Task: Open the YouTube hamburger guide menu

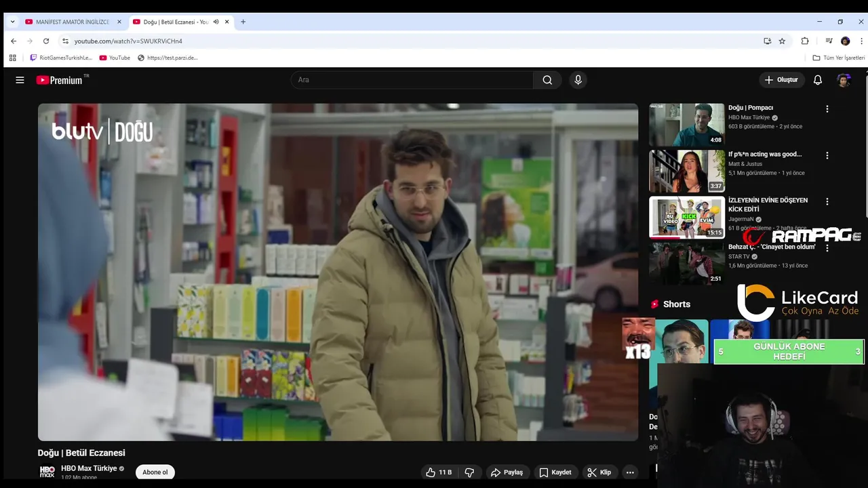Action: point(20,80)
